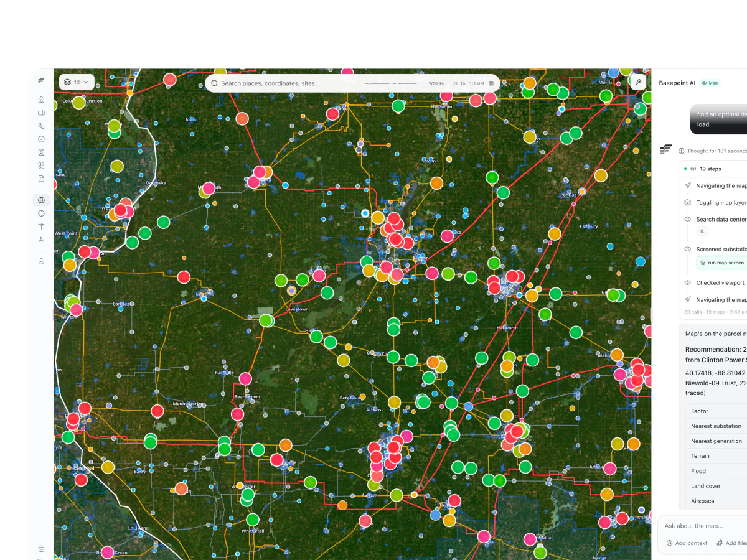Click the 'Search data center' step
The image size is (747, 560).
coord(716,219)
